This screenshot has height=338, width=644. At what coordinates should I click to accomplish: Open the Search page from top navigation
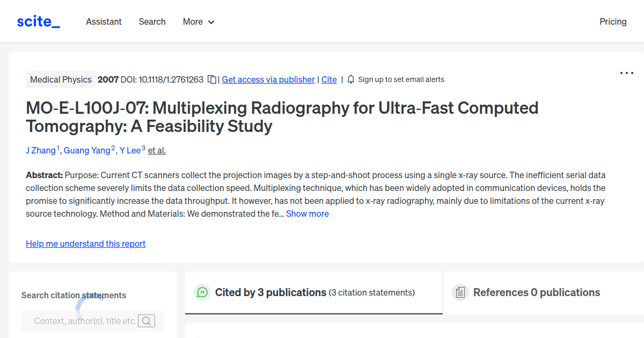(152, 21)
